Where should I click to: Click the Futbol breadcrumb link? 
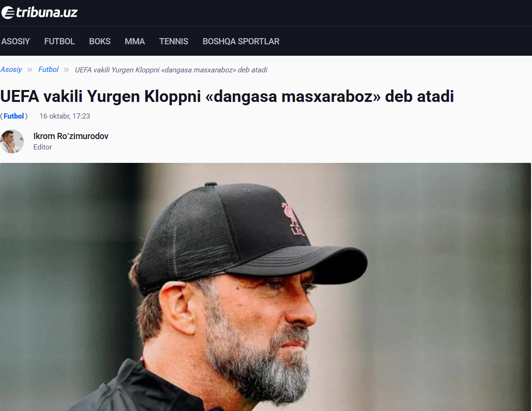point(48,70)
